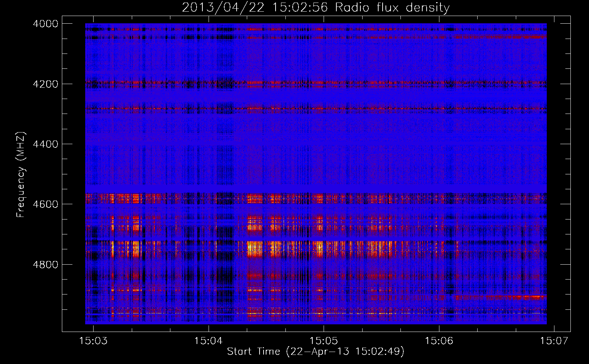589x364 pixels.
Task: Click the '4800' frequency axis label
Action: [x=46, y=265]
